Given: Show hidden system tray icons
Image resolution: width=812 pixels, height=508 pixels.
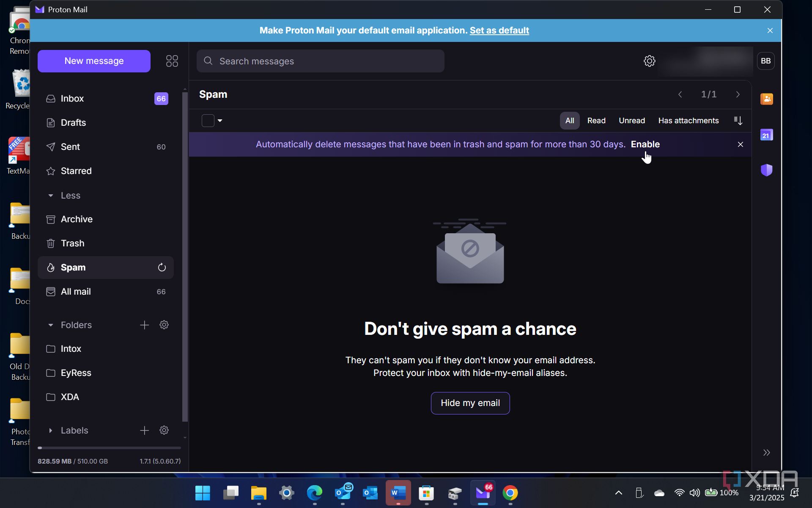Looking at the screenshot, I should (x=618, y=493).
